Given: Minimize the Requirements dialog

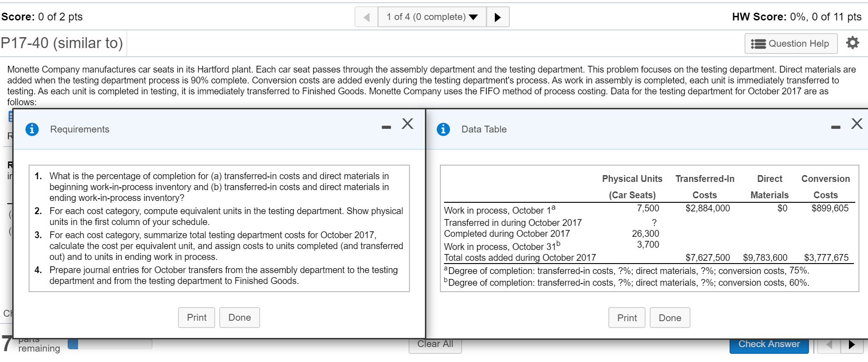Looking at the screenshot, I should coord(386,127).
